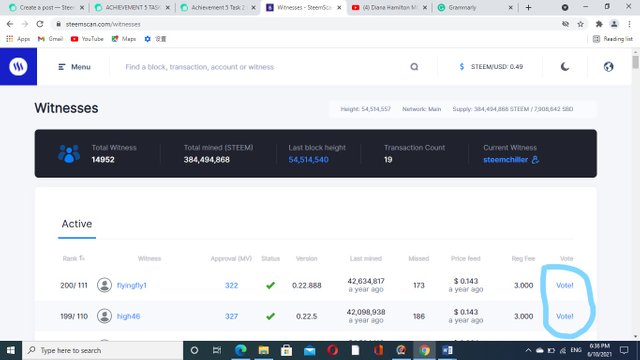Open Maps bookmark

(x=124, y=39)
